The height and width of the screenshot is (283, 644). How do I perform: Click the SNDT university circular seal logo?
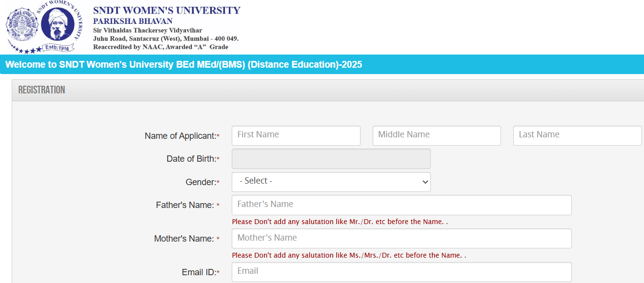[x=22, y=24]
